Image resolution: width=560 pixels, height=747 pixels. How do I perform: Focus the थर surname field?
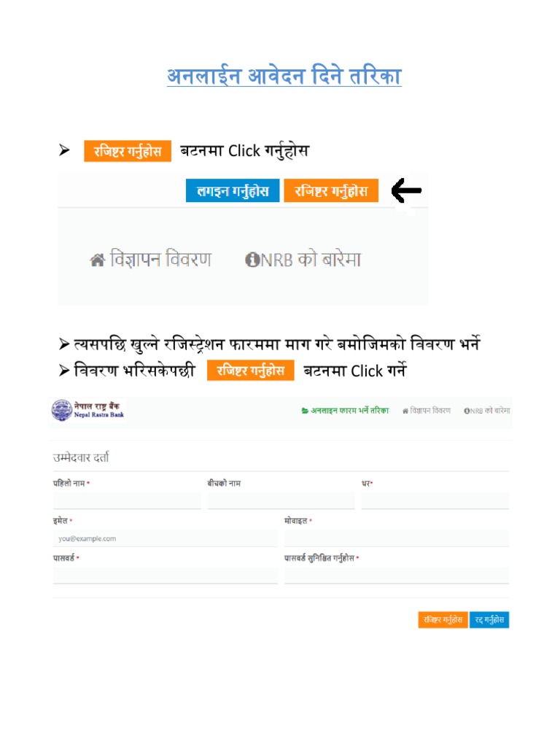click(435, 500)
